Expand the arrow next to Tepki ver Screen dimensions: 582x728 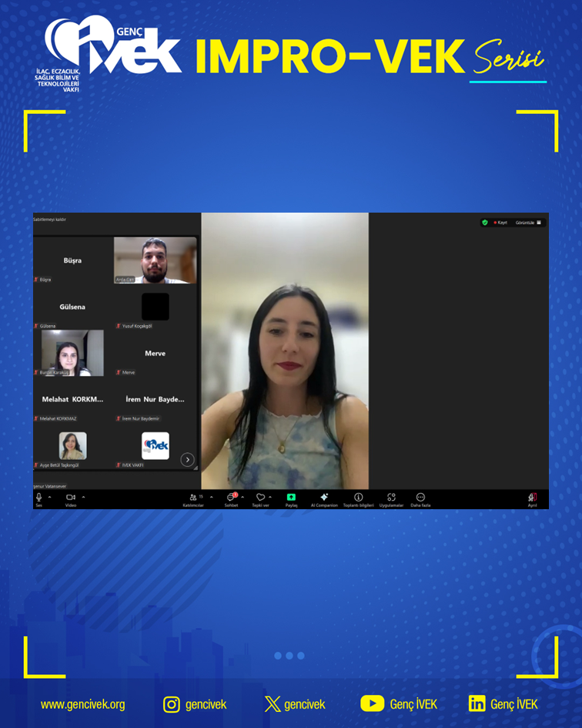click(270, 497)
